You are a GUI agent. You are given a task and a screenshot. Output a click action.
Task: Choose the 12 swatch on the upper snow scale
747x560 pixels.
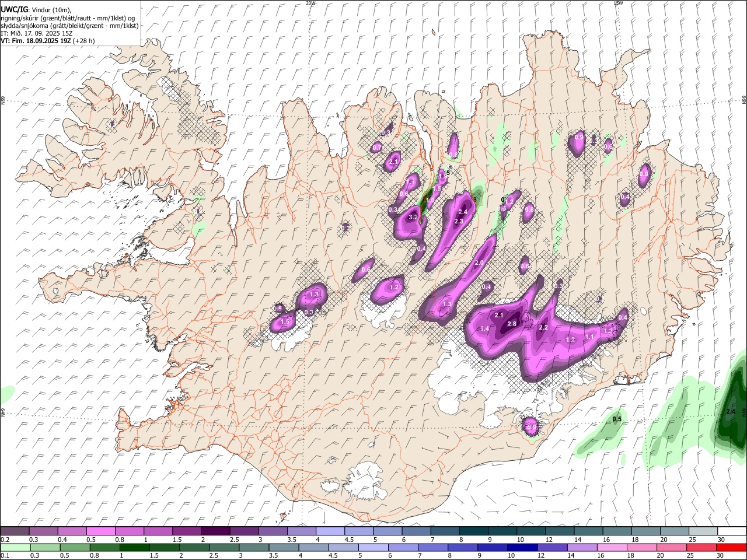[x=559, y=531]
